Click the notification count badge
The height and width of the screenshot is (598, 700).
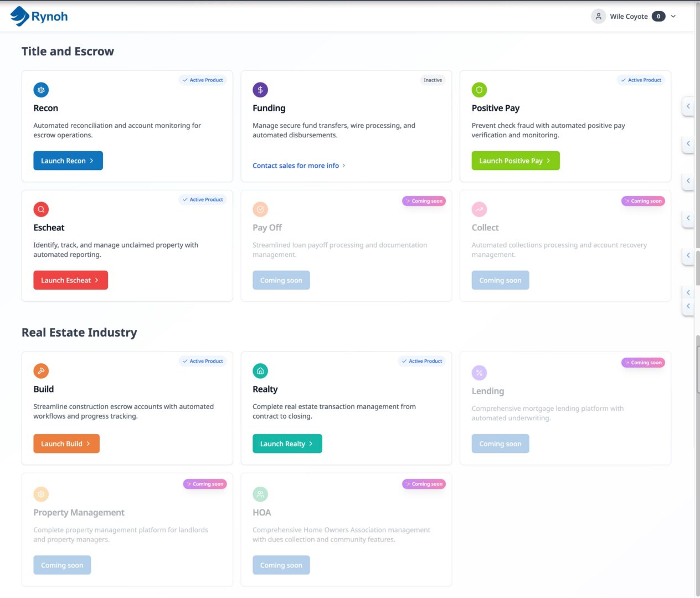tap(658, 17)
